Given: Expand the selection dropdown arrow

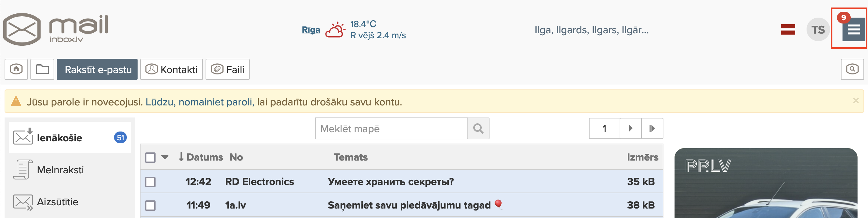Looking at the screenshot, I should click(x=165, y=157).
